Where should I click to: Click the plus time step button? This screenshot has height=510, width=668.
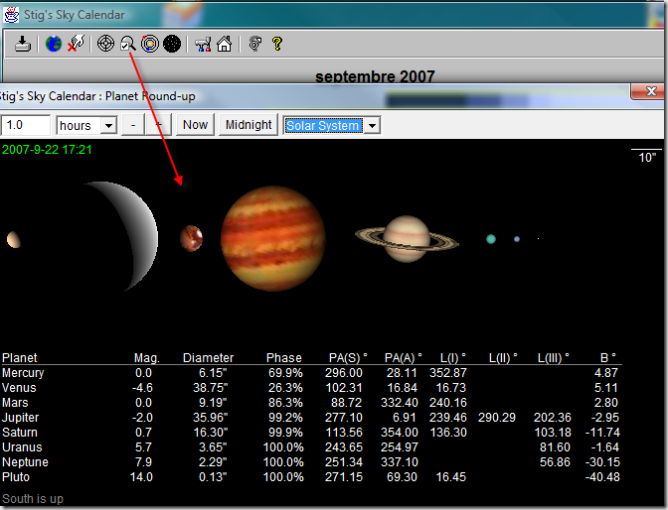158,125
